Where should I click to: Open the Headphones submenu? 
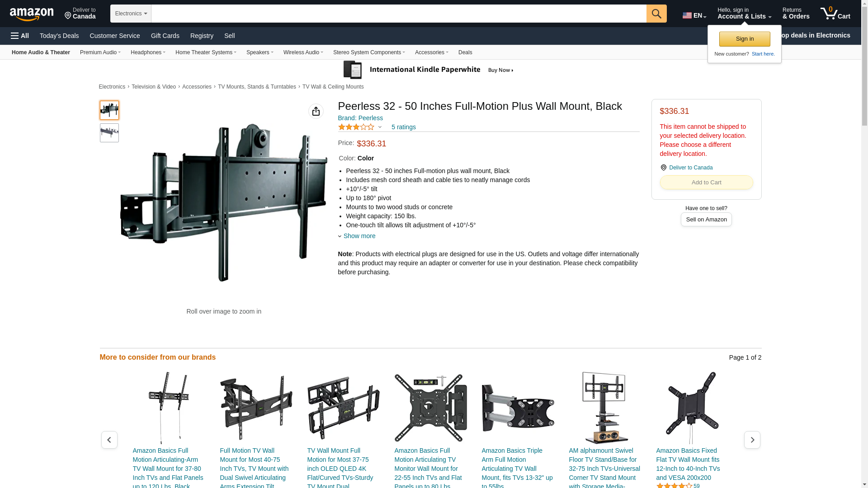(148, 52)
